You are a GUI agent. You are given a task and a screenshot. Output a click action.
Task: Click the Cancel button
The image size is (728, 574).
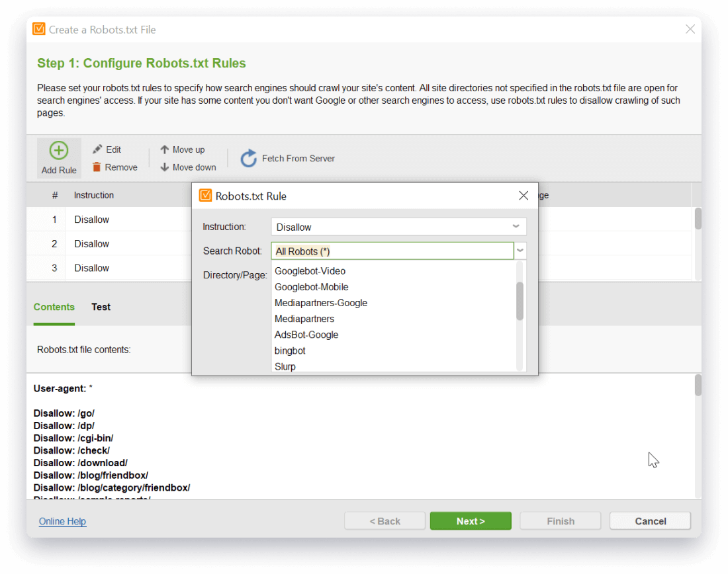650,521
